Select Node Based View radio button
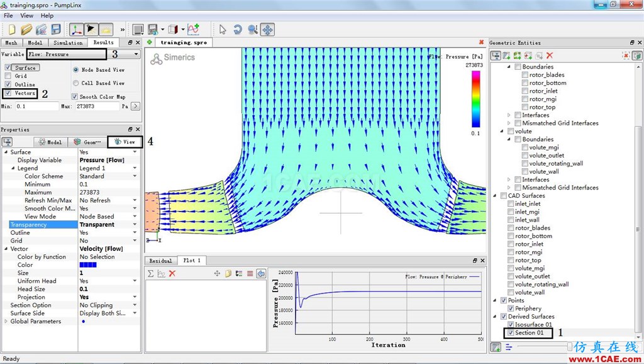This screenshot has width=644, height=364. [75, 70]
